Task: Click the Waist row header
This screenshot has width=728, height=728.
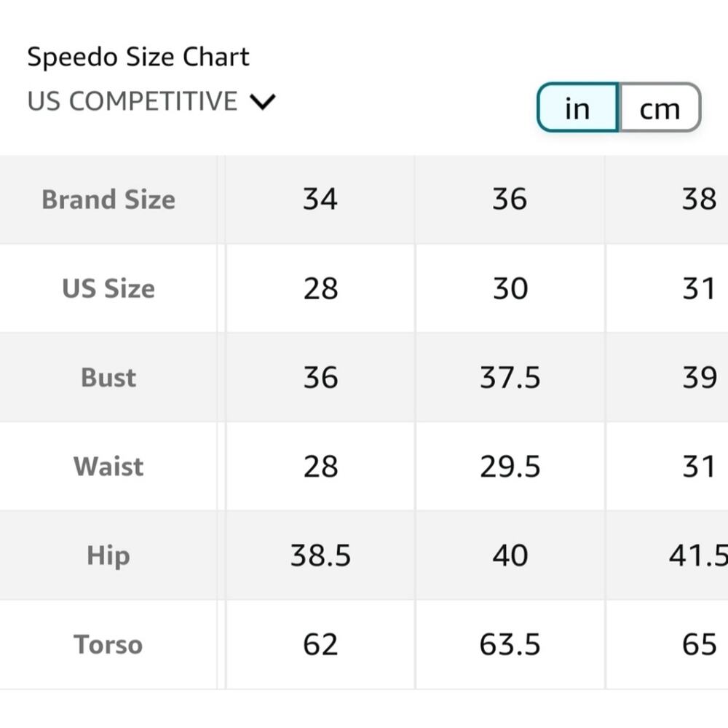Action: tap(108, 466)
